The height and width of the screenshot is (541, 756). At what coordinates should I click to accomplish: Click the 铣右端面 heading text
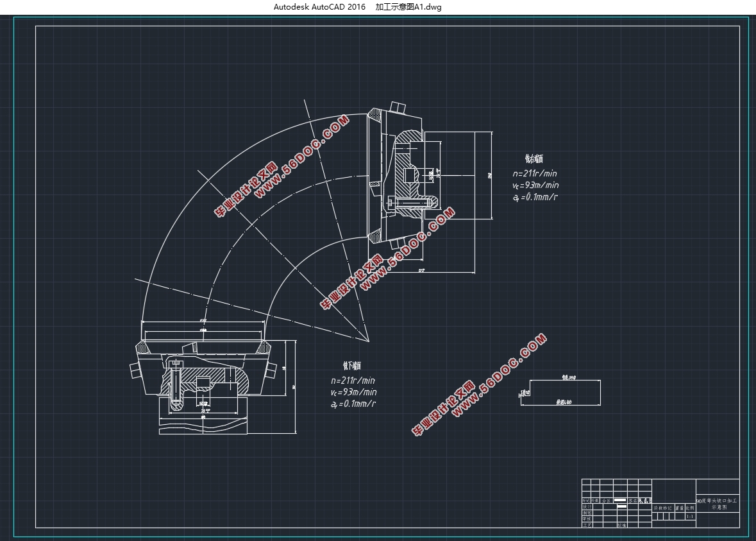533,159
